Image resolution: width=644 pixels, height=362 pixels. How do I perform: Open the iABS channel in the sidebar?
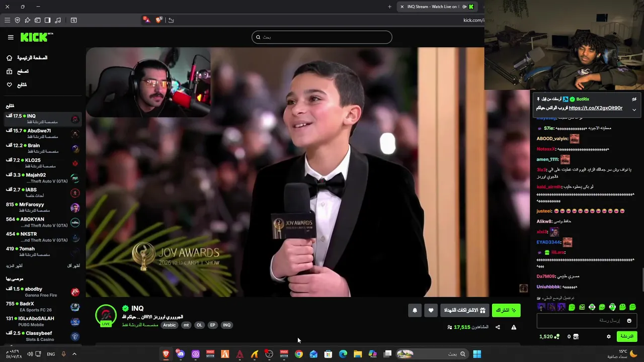(x=42, y=192)
